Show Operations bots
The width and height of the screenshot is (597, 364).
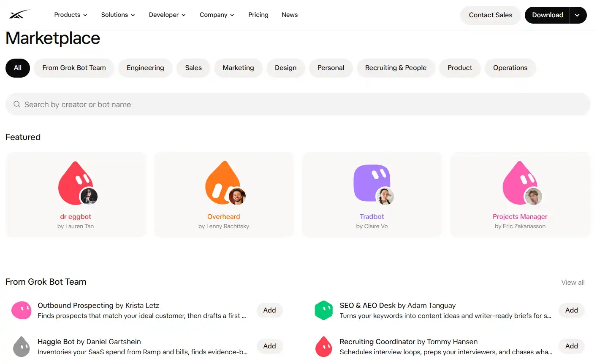click(x=510, y=68)
